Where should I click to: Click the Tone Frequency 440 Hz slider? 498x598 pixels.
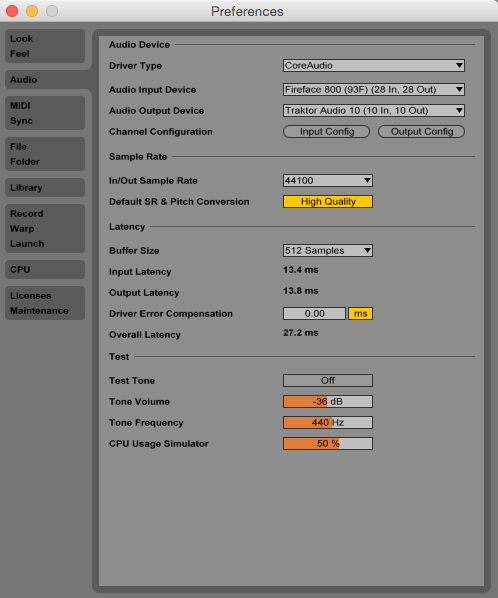[328, 423]
